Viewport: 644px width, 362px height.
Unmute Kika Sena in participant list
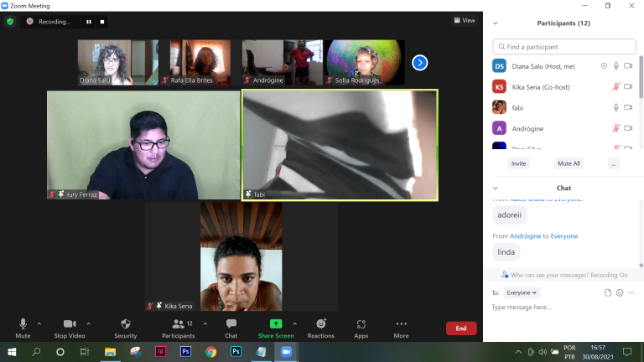click(615, 86)
